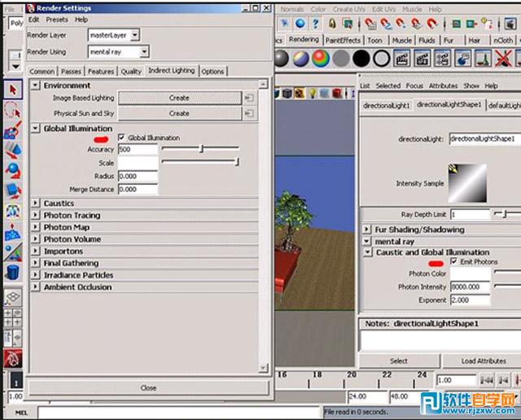521x420 pixels.
Task: Select the Lasso tool in toolbox
Action: point(13,110)
